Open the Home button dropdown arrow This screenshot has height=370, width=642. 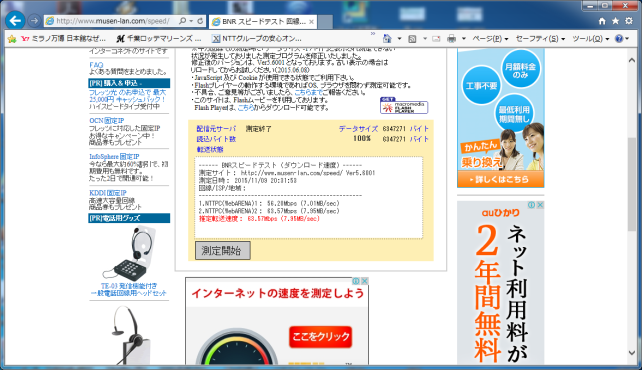click(x=399, y=39)
